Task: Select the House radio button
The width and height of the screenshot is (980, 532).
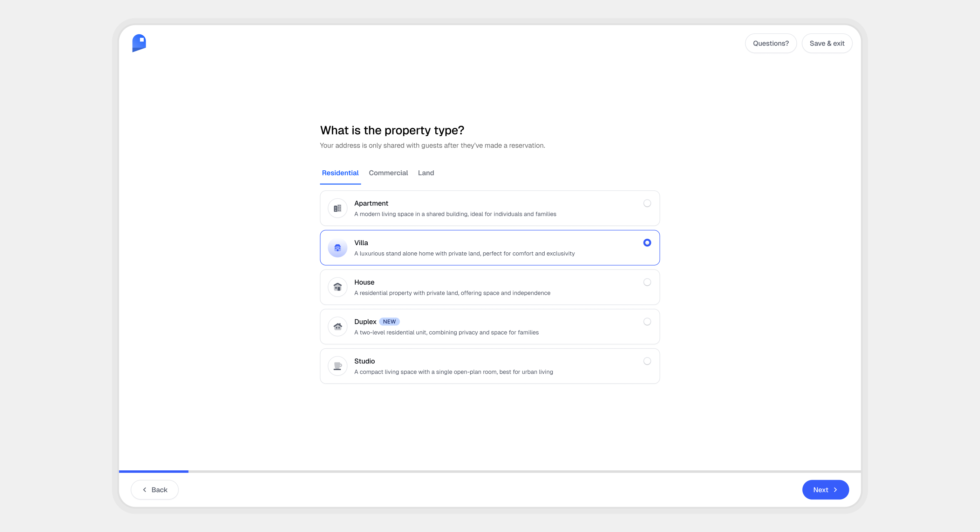Action: click(x=647, y=282)
